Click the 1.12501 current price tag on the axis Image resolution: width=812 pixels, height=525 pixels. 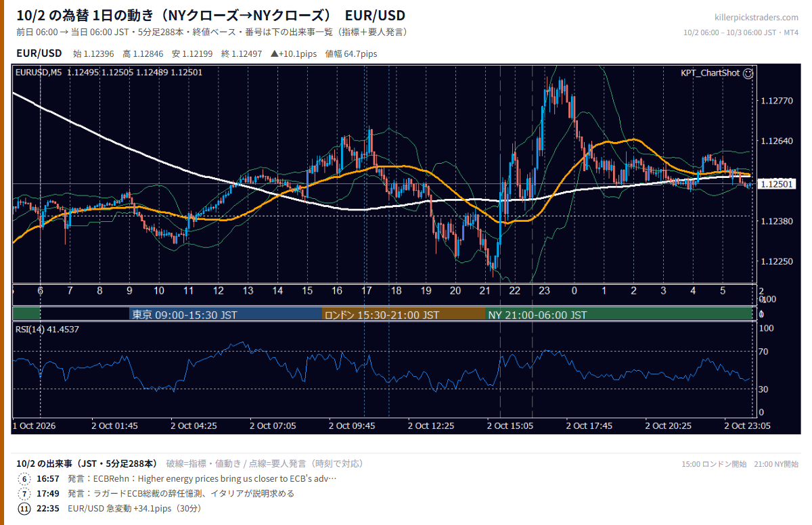pos(776,184)
